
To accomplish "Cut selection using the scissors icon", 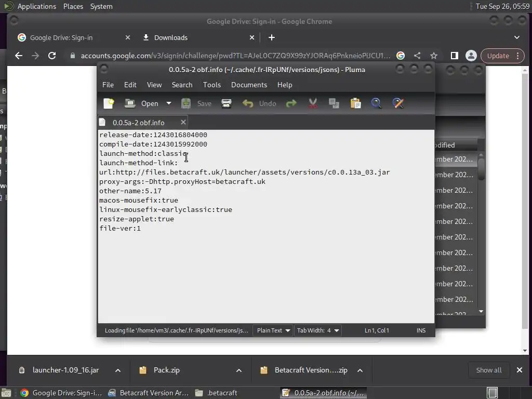I will coord(313,103).
